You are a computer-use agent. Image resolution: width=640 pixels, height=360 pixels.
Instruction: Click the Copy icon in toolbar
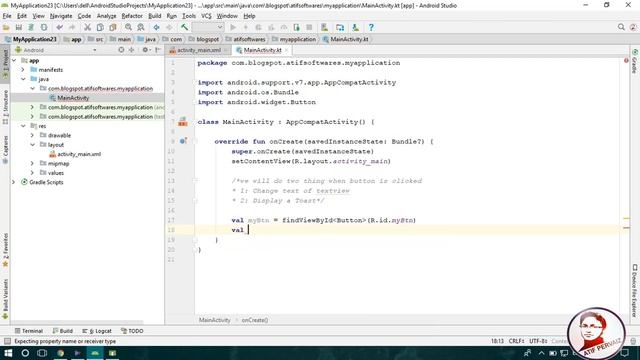coord(100,27)
